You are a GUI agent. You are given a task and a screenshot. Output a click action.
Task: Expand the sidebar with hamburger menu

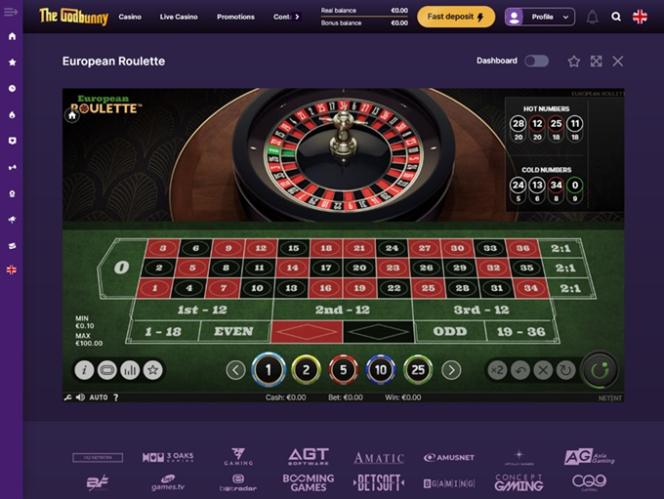[11, 12]
